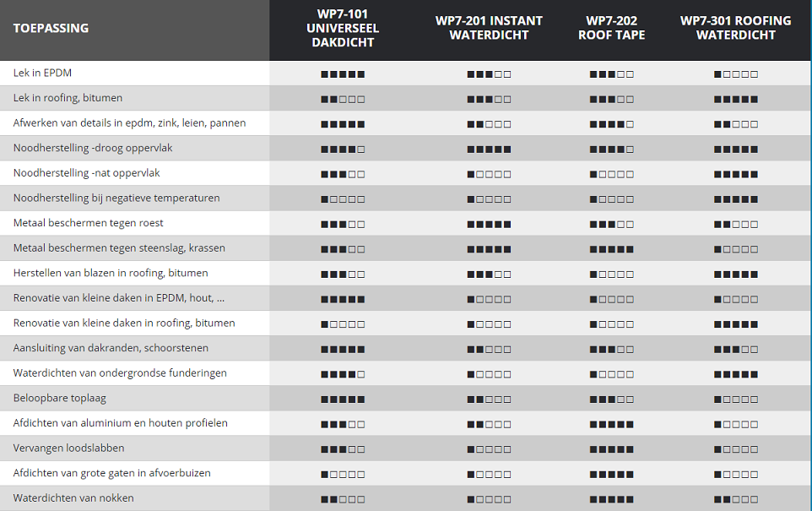Screen dimensions: 812x511
Task: Click the WP7-201 Instant Waterdicht column header
Action: pos(489,28)
